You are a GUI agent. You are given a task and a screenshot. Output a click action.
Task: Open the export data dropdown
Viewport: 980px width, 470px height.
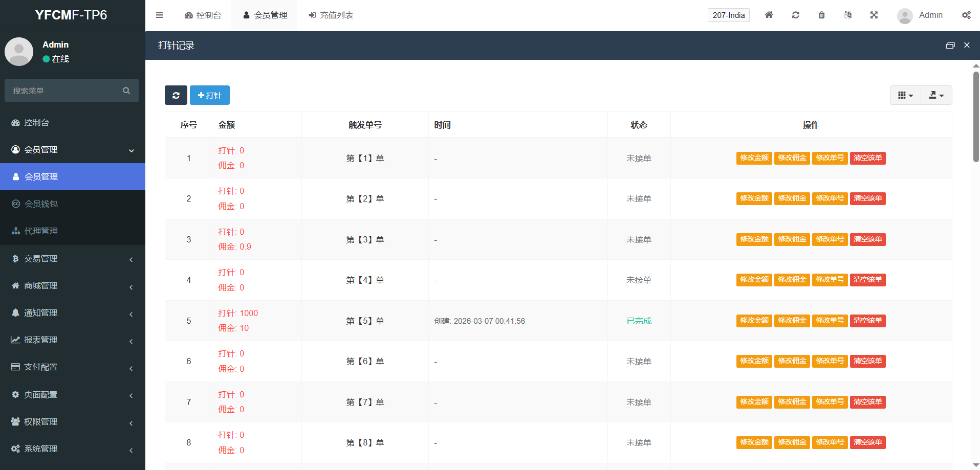(936, 95)
